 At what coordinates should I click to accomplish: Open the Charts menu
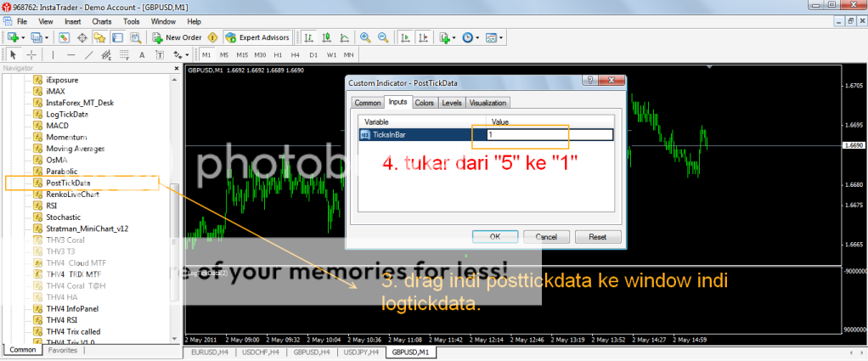[100, 20]
